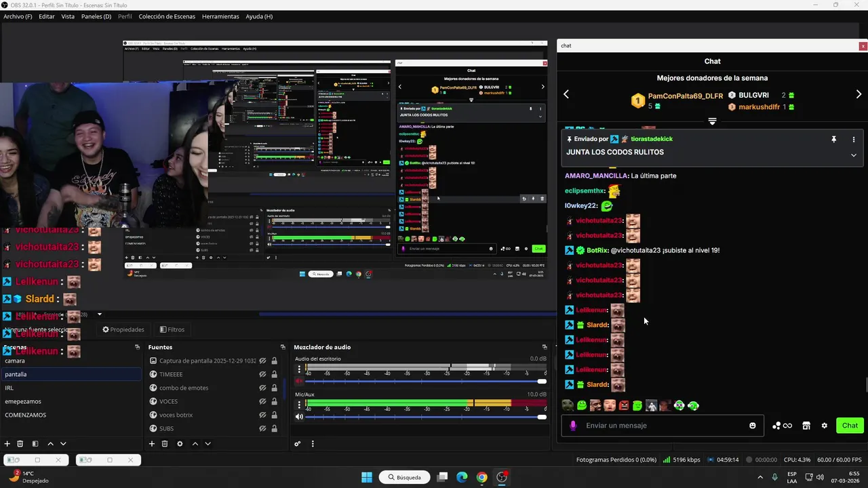
Task: Open the channel points infinity icon
Action: tap(787, 426)
